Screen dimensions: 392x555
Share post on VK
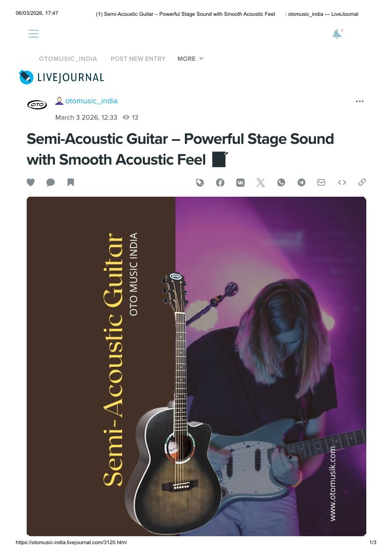pos(241,182)
